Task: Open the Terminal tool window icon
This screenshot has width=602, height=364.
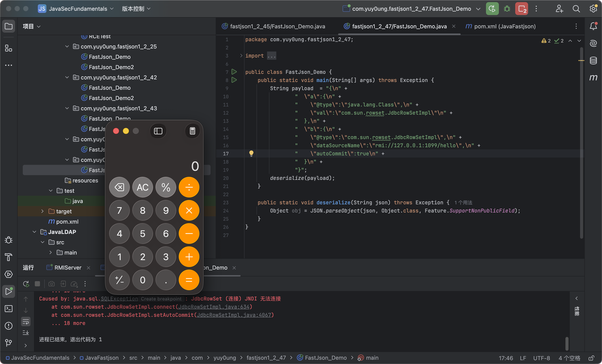Action: click(x=9, y=309)
